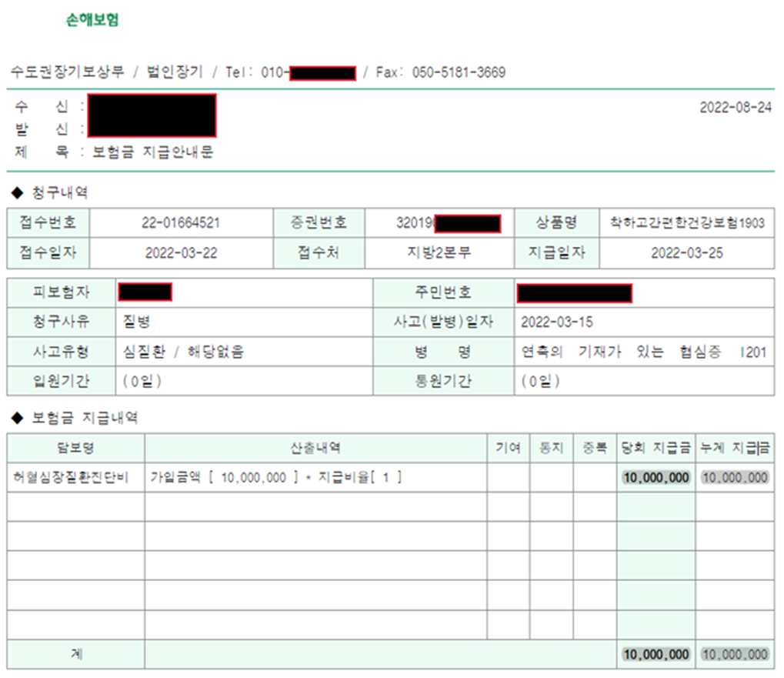Screen dimensions: 784x678
Task: Click the document date 2022-08-24
Action: (x=735, y=108)
